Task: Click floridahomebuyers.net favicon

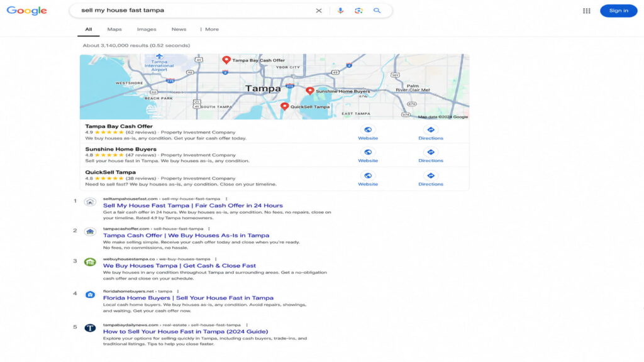Action: (x=90, y=294)
